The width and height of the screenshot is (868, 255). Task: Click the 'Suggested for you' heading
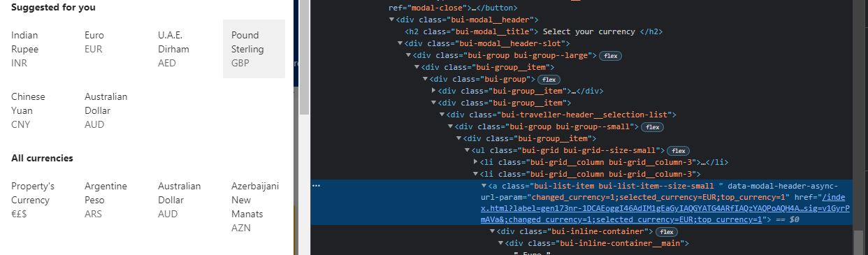pyautogui.click(x=53, y=7)
